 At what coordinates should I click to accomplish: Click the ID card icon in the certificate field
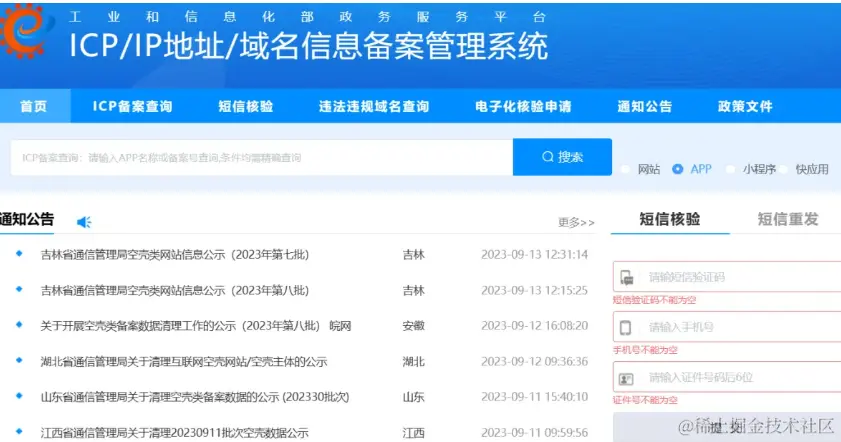pos(626,378)
